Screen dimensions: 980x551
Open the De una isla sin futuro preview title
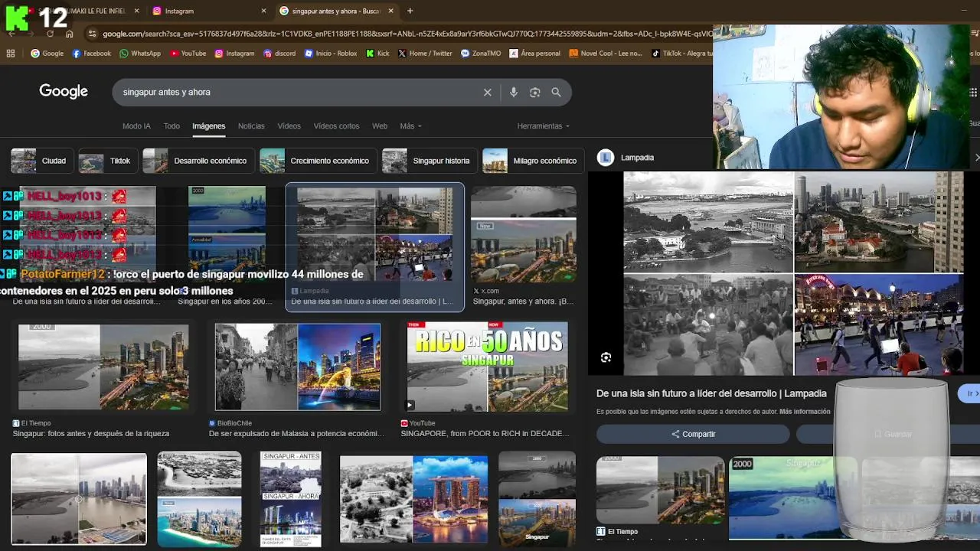pos(711,393)
